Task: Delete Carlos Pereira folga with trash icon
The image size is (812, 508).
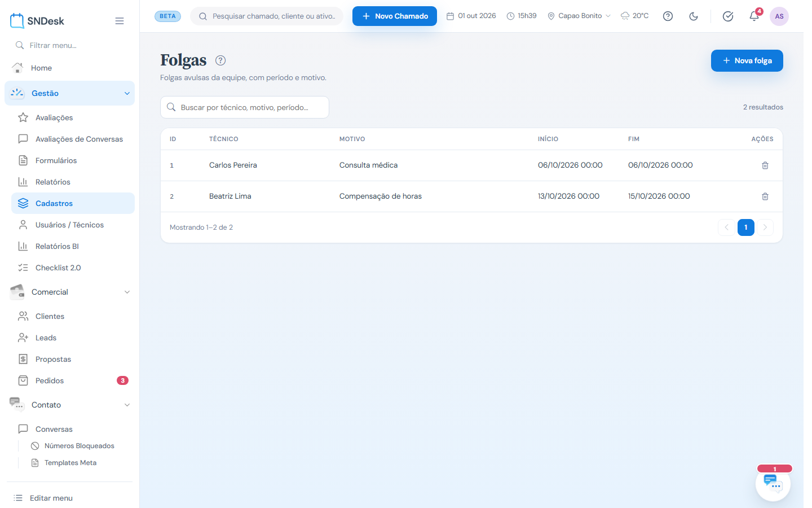Action: click(765, 165)
